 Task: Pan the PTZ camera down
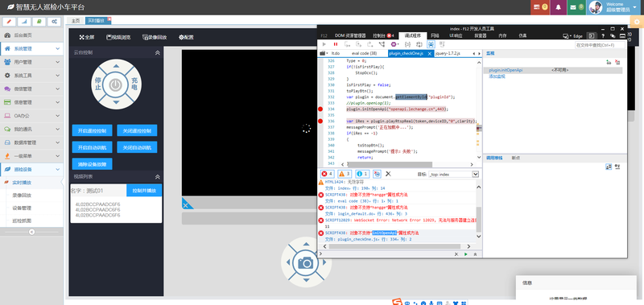(x=116, y=102)
